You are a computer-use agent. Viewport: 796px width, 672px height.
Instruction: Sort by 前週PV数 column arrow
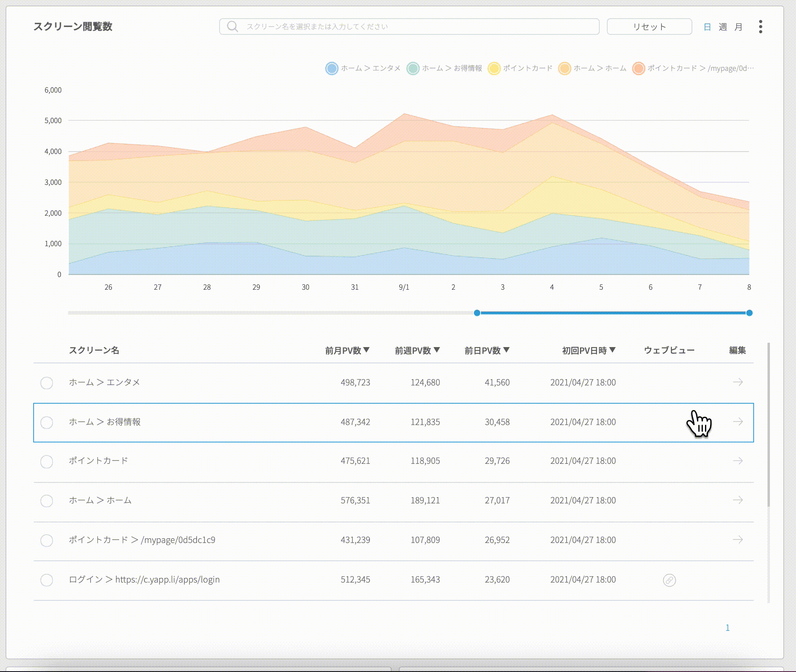pos(436,350)
